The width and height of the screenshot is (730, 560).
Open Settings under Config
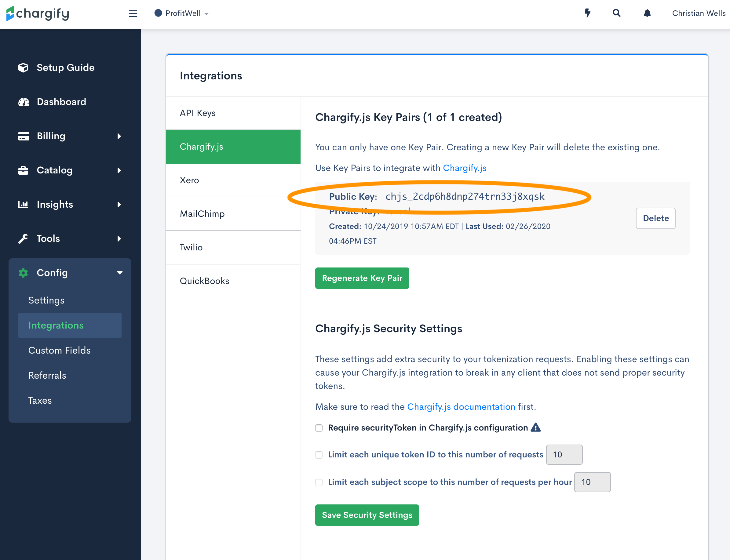tap(46, 300)
